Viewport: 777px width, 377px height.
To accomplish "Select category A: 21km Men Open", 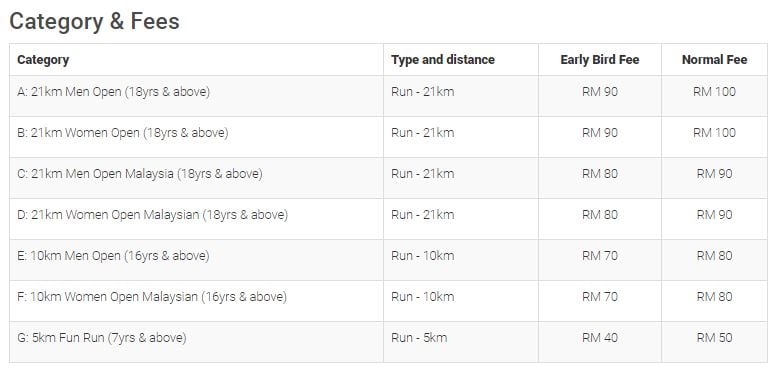I will pyautogui.click(x=113, y=92).
